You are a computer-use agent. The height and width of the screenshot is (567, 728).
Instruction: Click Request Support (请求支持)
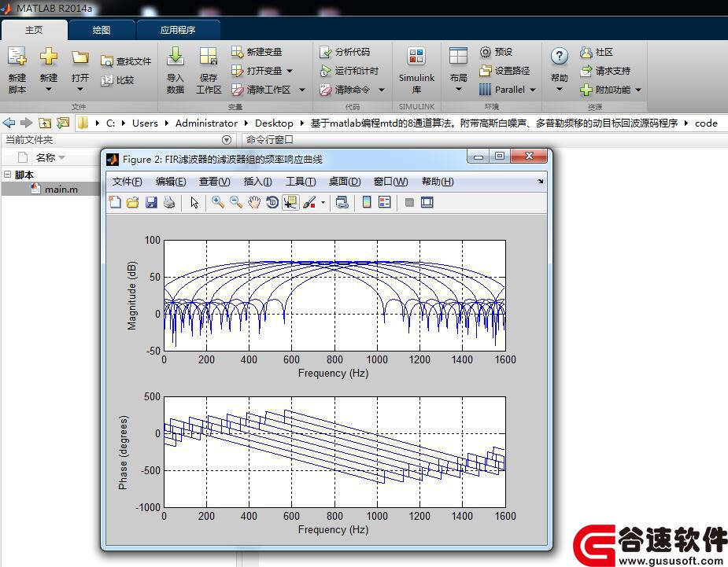coord(605,71)
